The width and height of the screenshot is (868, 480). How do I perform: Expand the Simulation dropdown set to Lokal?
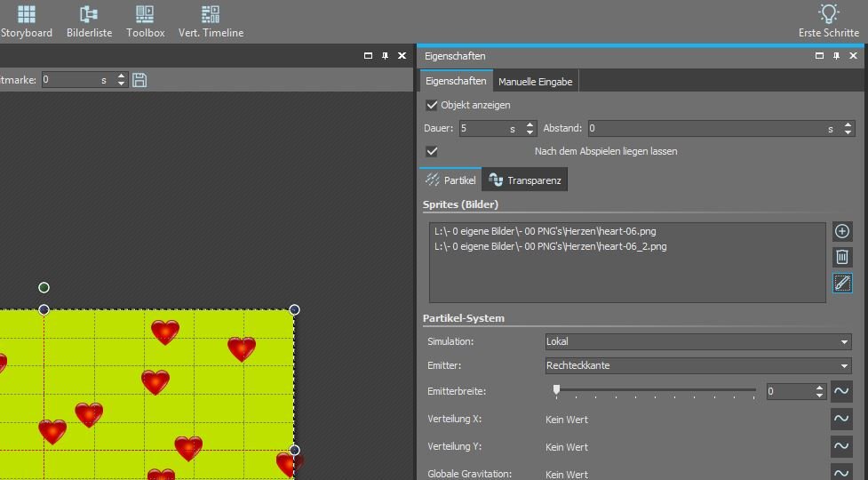[x=698, y=341]
